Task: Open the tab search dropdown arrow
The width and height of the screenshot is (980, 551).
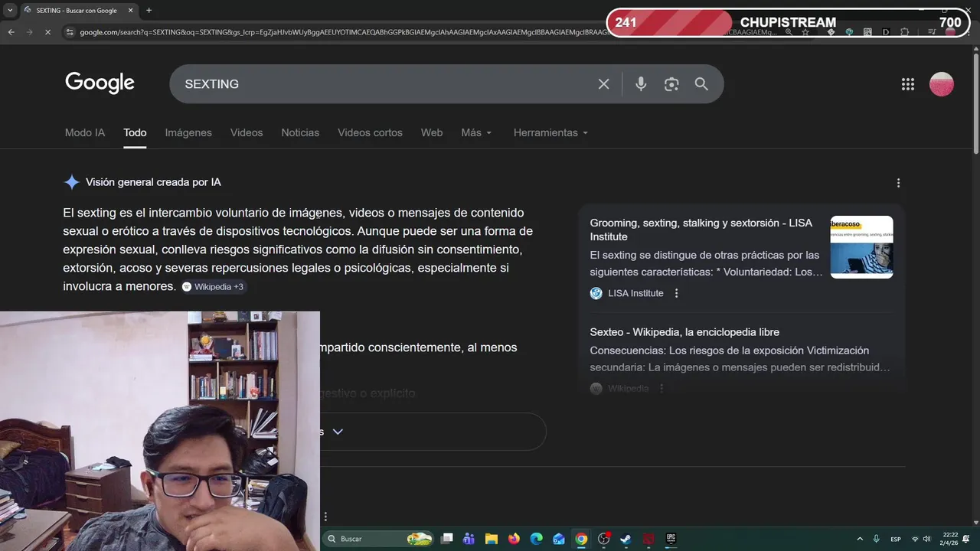Action: (x=10, y=10)
